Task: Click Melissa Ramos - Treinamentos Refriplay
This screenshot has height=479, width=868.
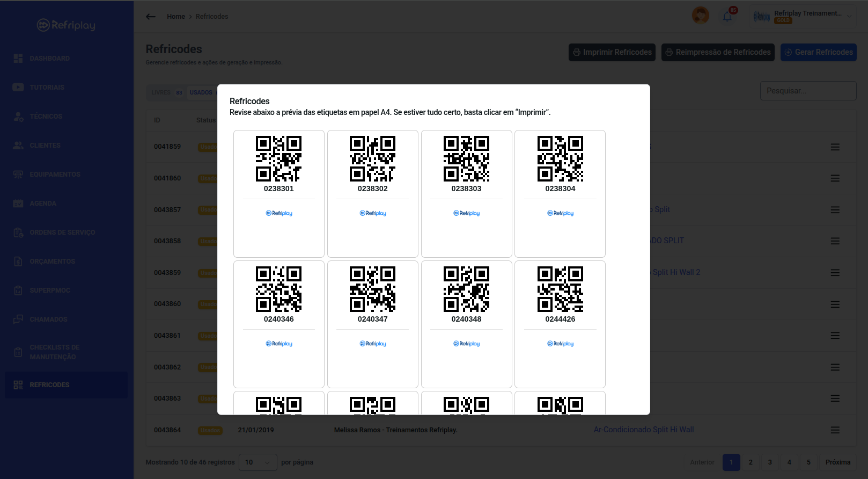Action: click(396, 430)
